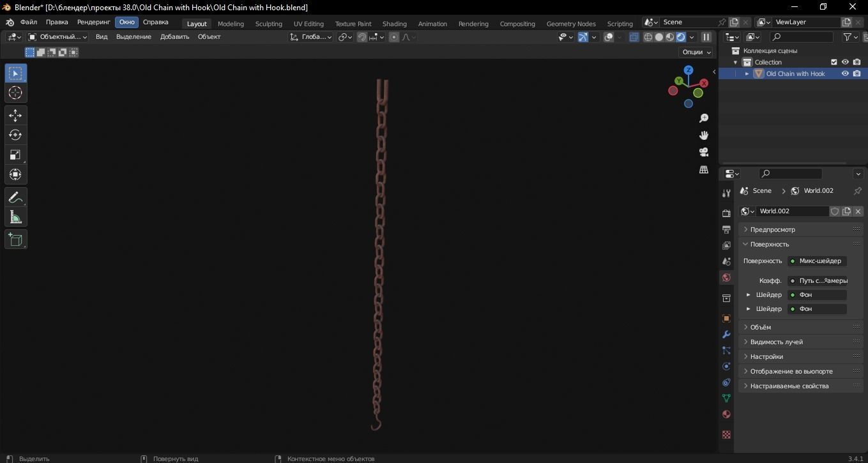Screen dimensions: 868x463
Task: Disable Collection in renders via camera icon
Action: click(857, 62)
